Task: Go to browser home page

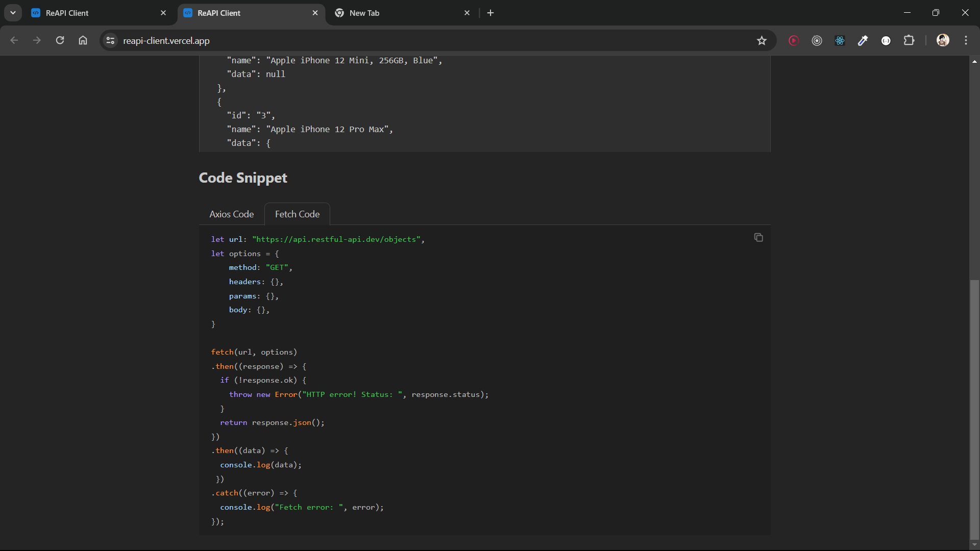Action: tap(83, 41)
